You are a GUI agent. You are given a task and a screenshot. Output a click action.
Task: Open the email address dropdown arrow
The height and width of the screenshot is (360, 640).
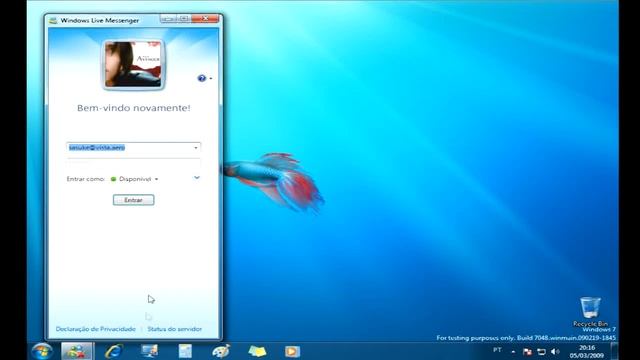coord(196,147)
